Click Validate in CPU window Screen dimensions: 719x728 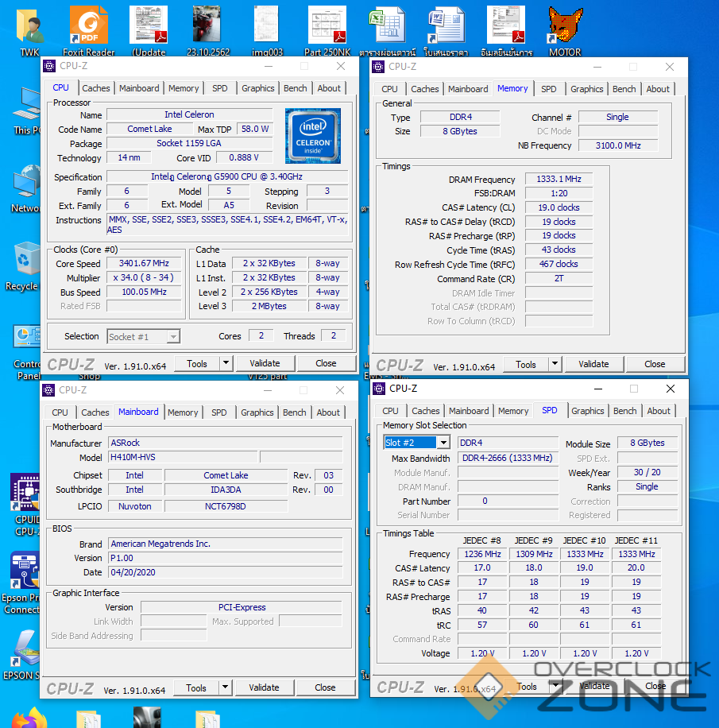pos(265,363)
